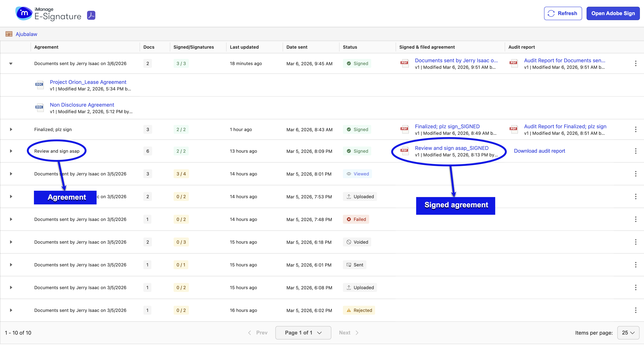Screen dimensions: 644x346
Task: Open kebab menu for the Sent status row
Action: [x=635, y=265]
